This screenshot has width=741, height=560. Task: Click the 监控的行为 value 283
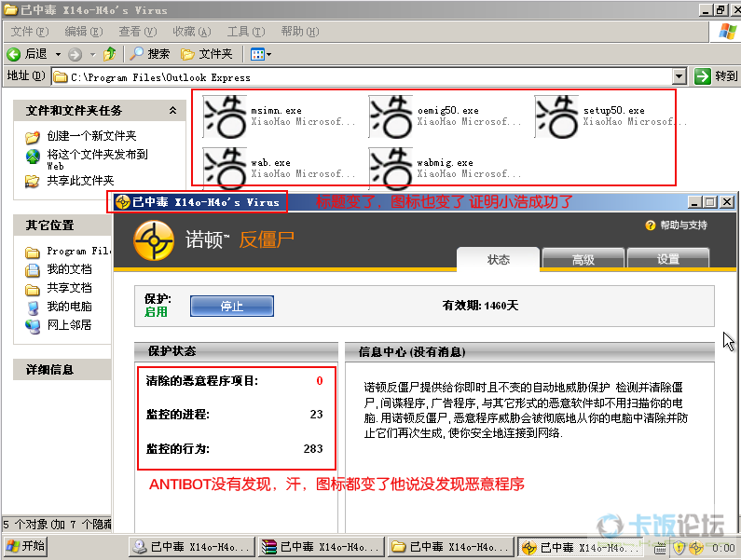[313, 448]
